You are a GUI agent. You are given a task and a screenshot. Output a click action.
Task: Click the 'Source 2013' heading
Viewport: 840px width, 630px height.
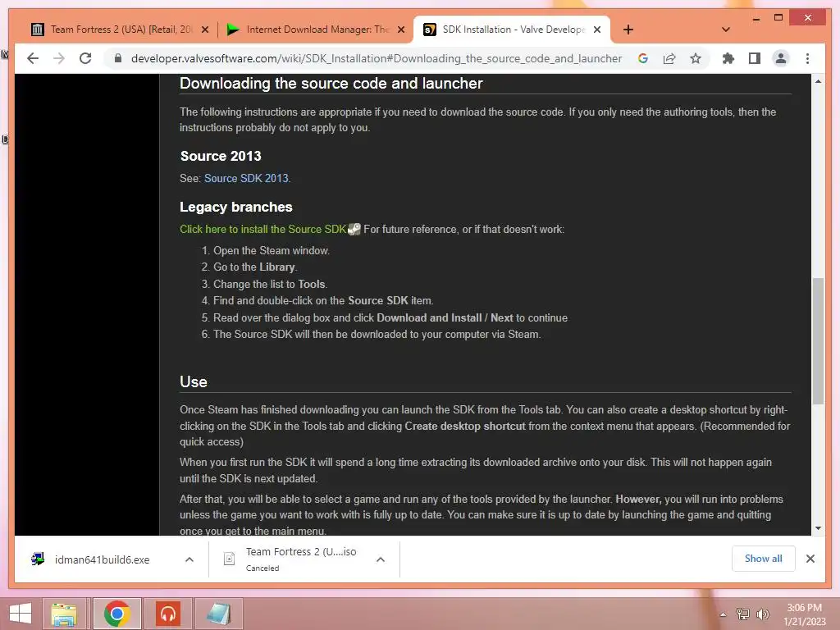pyautogui.click(x=221, y=156)
